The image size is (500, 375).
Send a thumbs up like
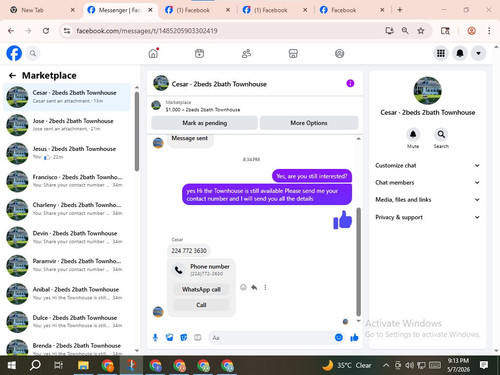tap(354, 338)
